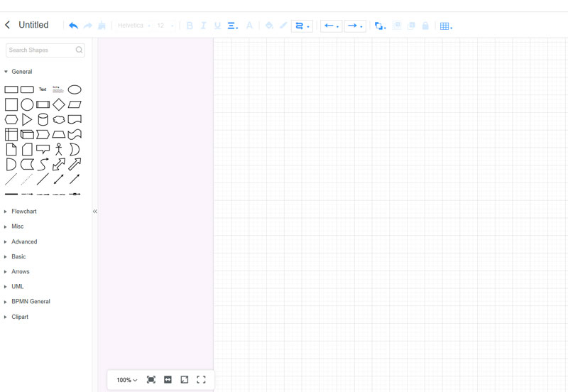Image resolution: width=568 pixels, height=392 pixels.
Task: Select the ellipse shape in General
Action: click(75, 89)
